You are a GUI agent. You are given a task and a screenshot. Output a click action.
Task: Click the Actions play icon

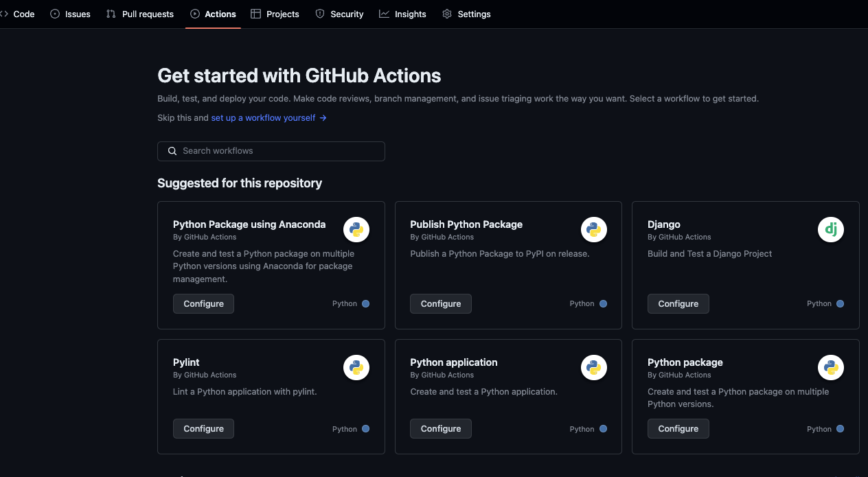click(195, 14)
